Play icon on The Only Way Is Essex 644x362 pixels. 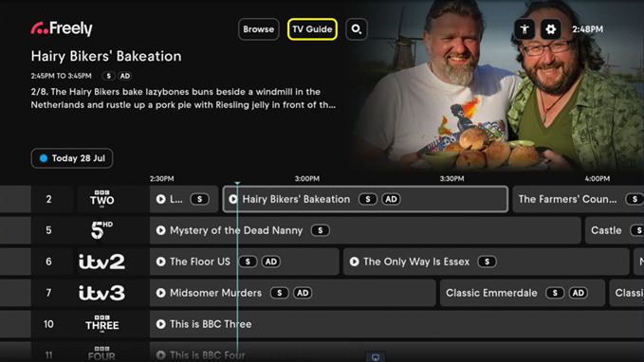point(354,262)
